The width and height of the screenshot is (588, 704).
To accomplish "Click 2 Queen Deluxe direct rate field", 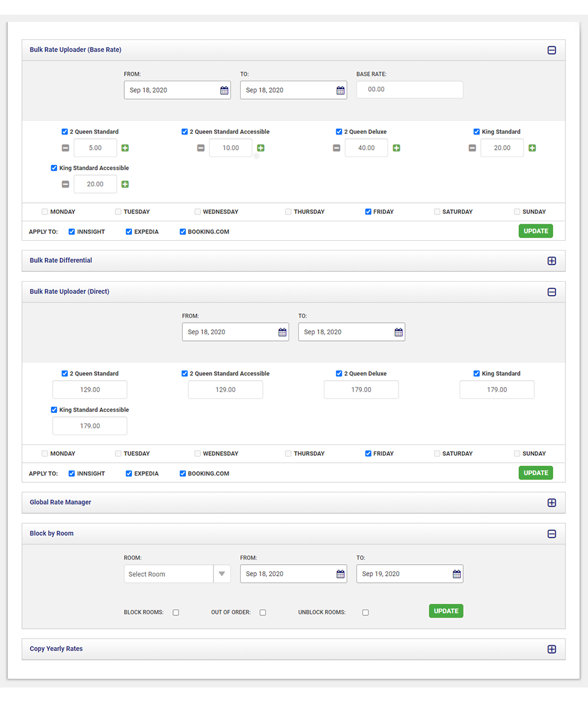I will pyautogui.click(x=361, y=390).
